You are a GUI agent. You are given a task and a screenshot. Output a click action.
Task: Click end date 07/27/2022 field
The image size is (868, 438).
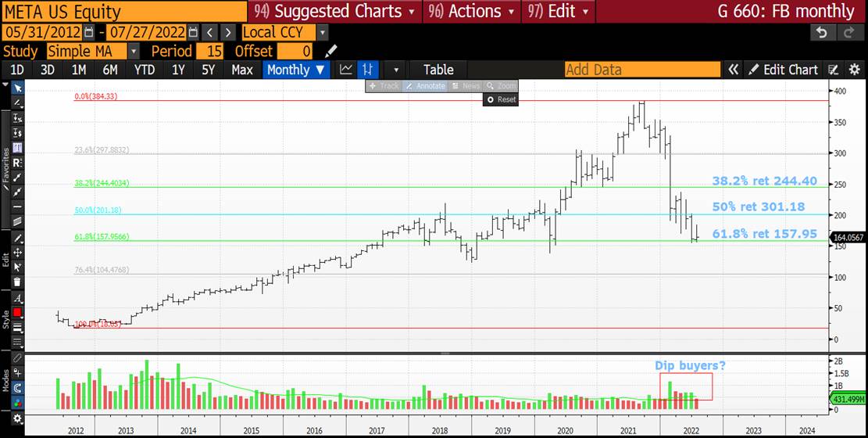click(x=145, y=32)
